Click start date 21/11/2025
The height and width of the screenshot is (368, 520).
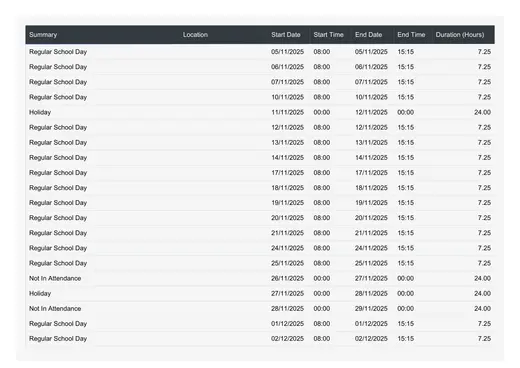(287, 233)
